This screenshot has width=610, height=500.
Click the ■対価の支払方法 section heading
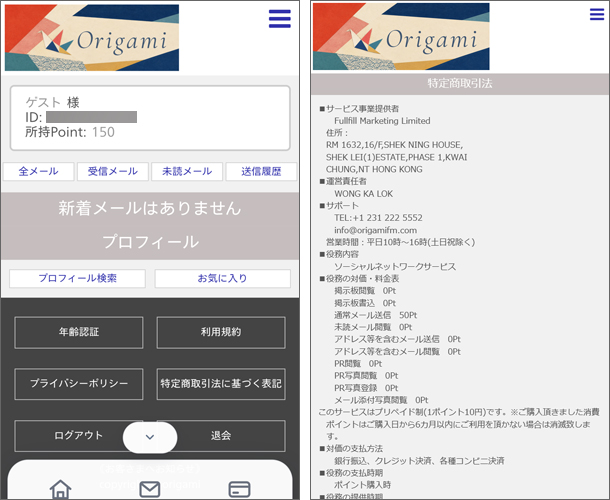click(x=351, y=449)
